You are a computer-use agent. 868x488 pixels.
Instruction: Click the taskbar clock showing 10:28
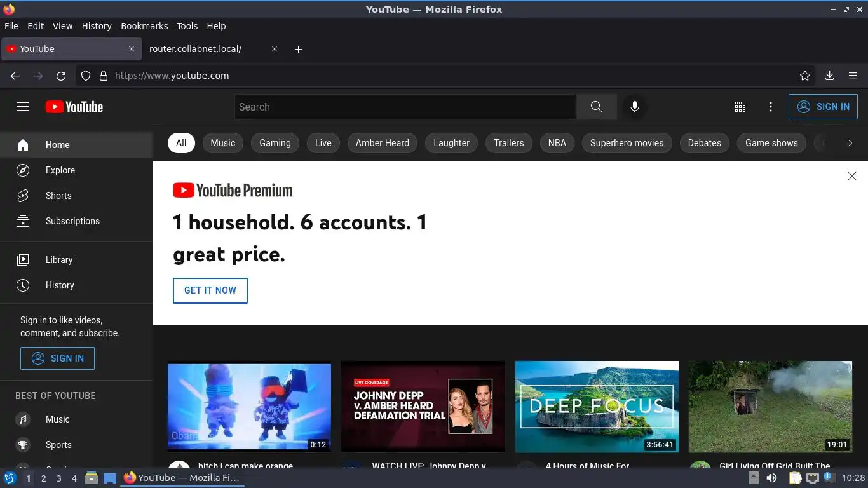tap(853, 478)
